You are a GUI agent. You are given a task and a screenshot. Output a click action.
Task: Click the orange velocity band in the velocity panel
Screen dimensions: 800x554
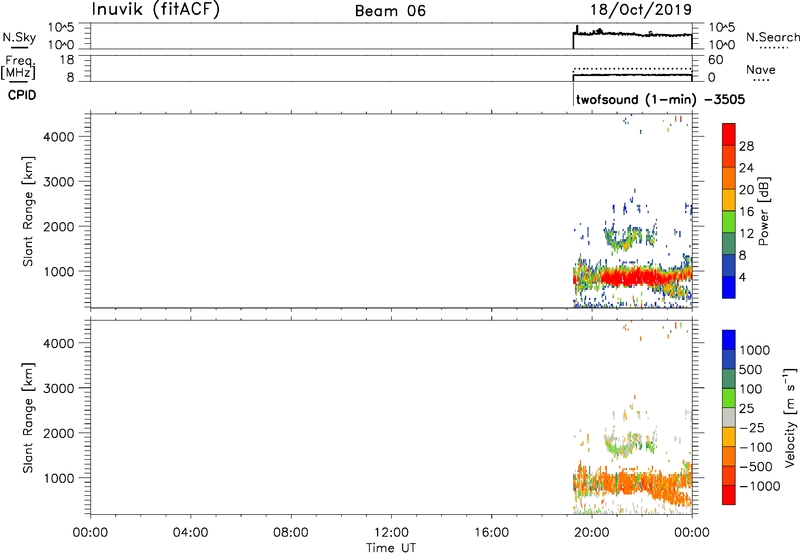[633, 483]
